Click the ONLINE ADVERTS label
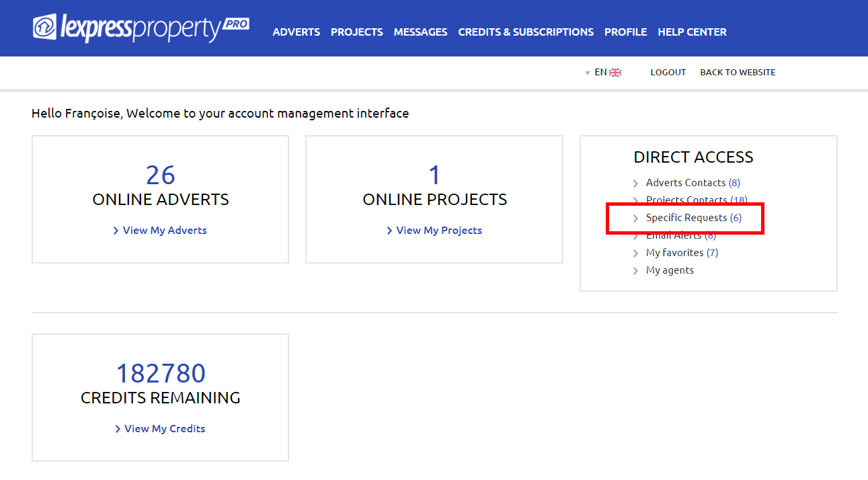Image resolution: width=868 pixels, height=480 pixels. pos(161,200)
